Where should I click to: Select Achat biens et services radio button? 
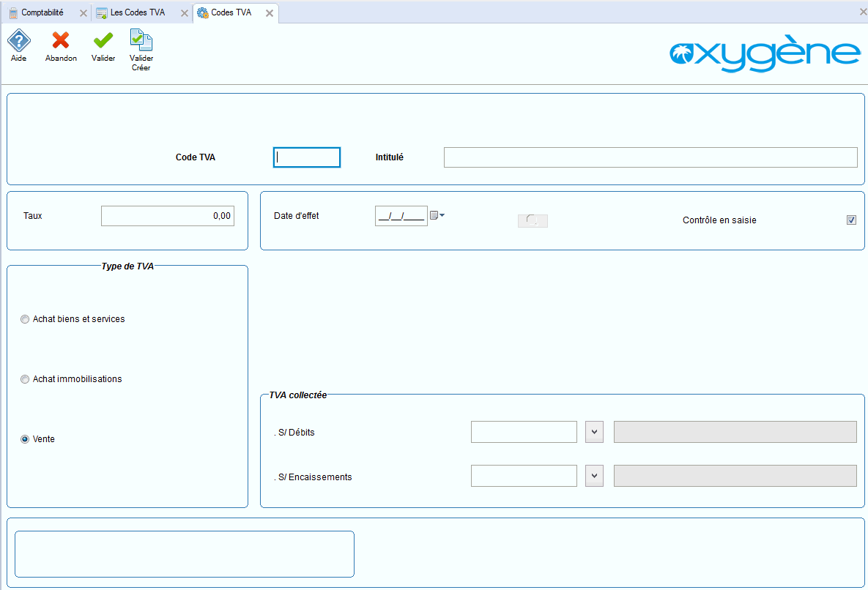26,319
